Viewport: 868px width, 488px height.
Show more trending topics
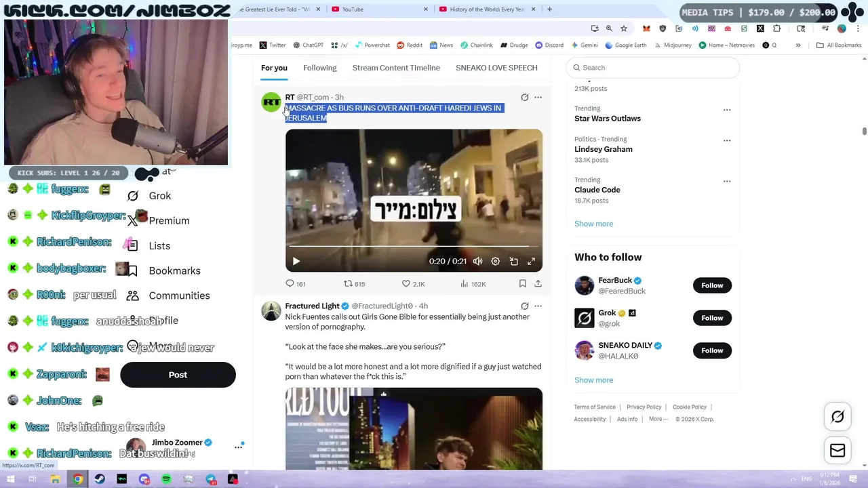pyautogui.click(x=593, y=224)
